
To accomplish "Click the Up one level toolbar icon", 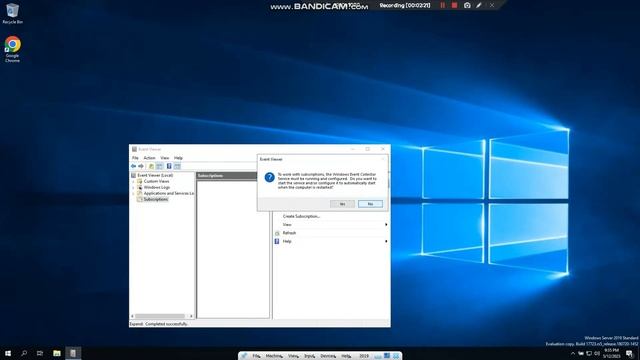I will tap(151, 166).
